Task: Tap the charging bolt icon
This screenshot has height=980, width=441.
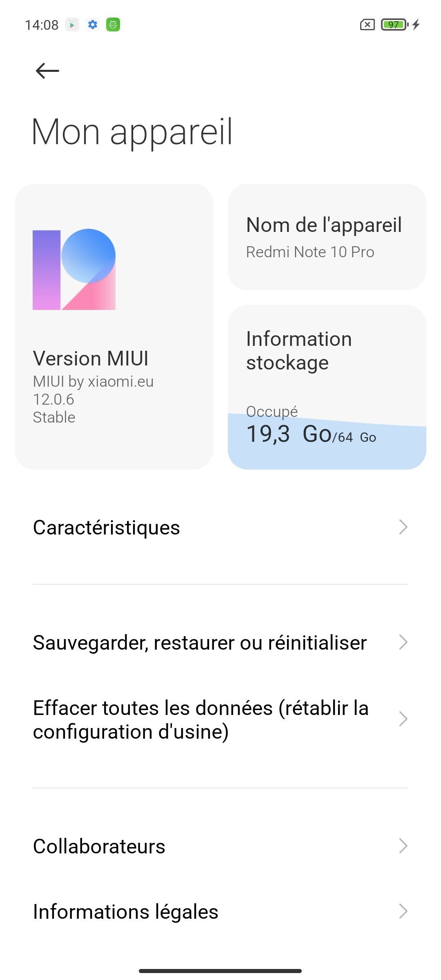Action: coord(416,25)
